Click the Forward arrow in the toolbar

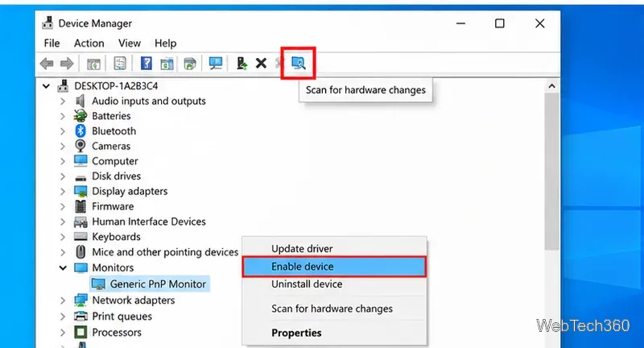pyautogui.click(x=67, y=64)
